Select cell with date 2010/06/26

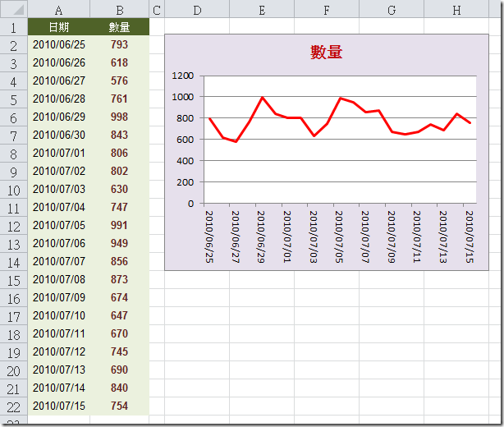click(59, 62)
